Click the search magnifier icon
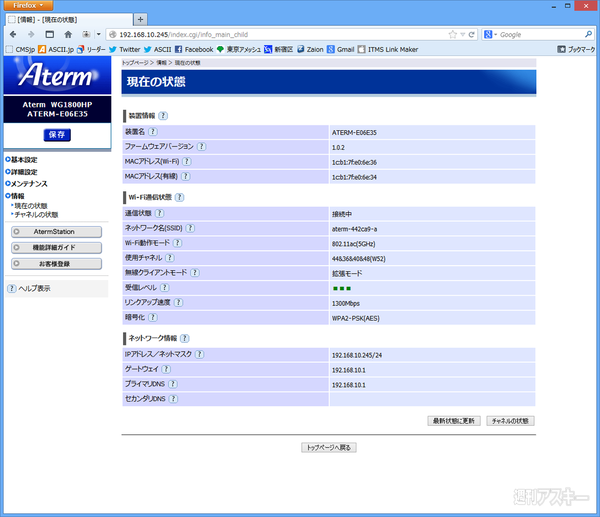This screenshot has width=600, height=517. 589,34
